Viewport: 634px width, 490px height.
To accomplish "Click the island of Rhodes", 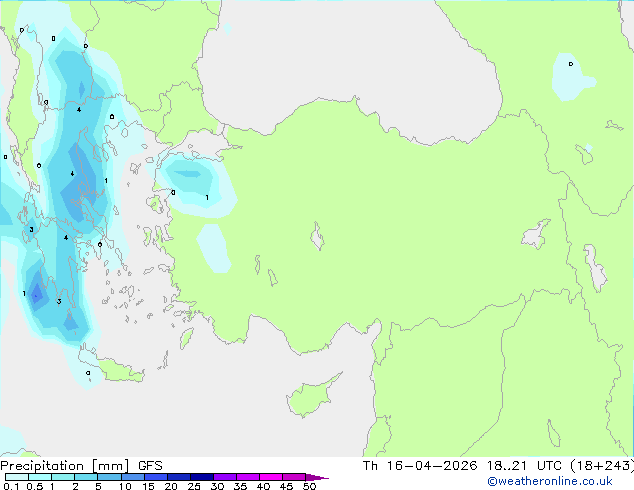I will (186, 338).
